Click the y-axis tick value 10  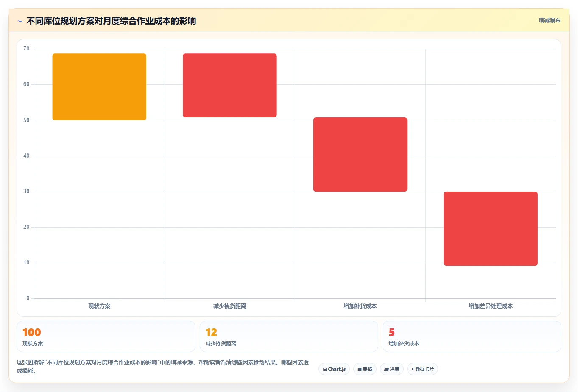click(26, 263)
